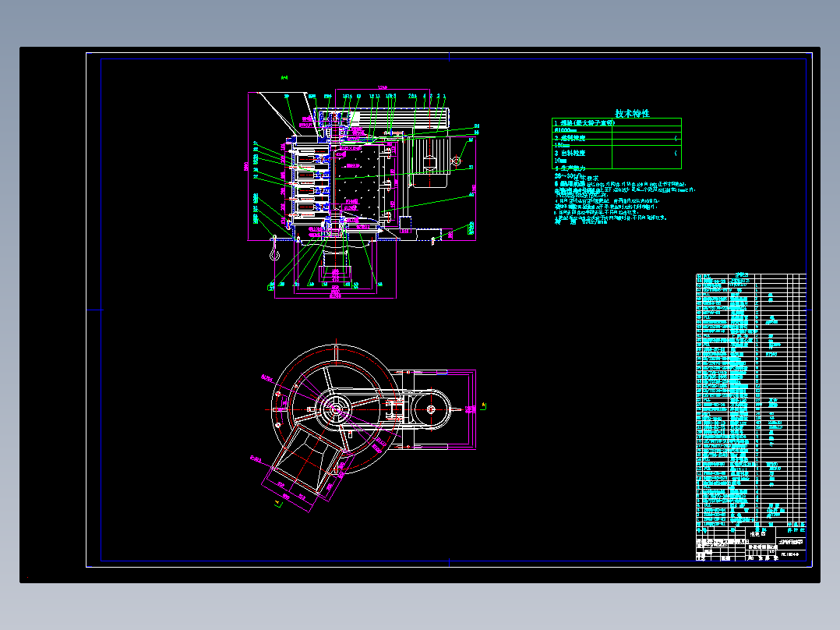Image resolution: width=840 pixels, height=630 pixels.
Task: Select the 技术特性 heading text
Action: [x=632, y=113]
